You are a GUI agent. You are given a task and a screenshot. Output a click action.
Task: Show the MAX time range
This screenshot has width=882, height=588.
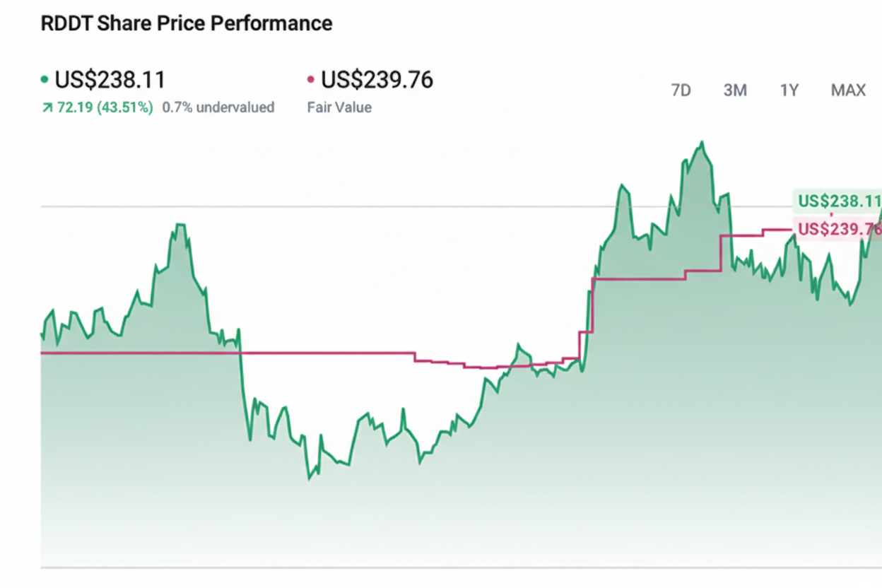[848, 90]
